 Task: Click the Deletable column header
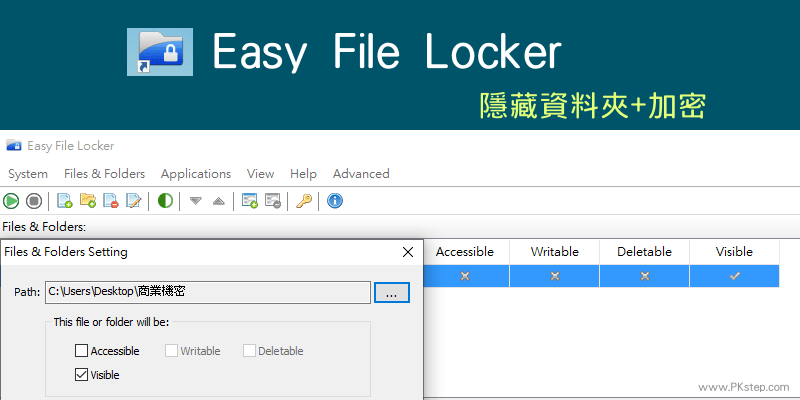[x=644, y=252]
